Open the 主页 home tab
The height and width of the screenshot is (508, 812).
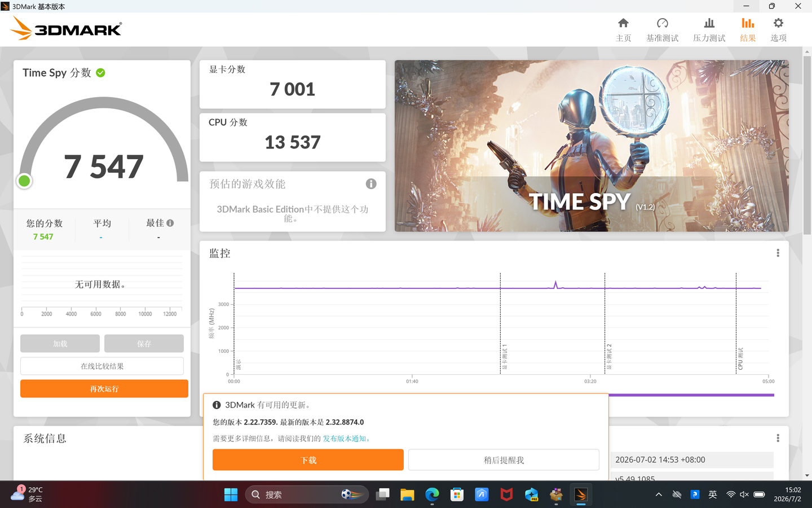pyautogui.click(x=623, y=29)
